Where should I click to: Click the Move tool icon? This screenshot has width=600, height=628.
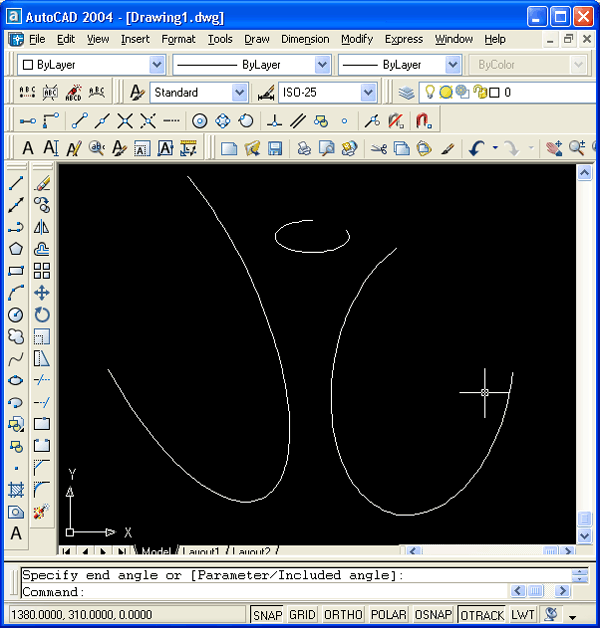point(42,293)
